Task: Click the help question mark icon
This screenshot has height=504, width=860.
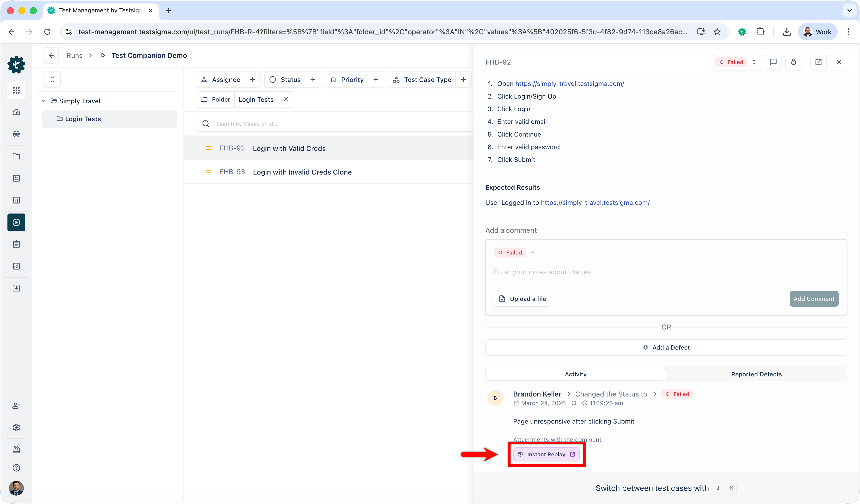Action: [x=16, y=468]
